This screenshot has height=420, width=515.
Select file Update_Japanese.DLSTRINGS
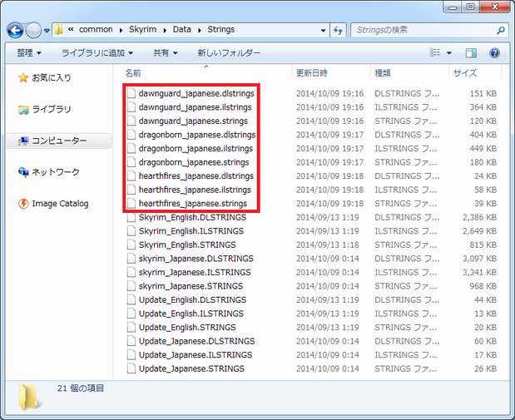196,342
